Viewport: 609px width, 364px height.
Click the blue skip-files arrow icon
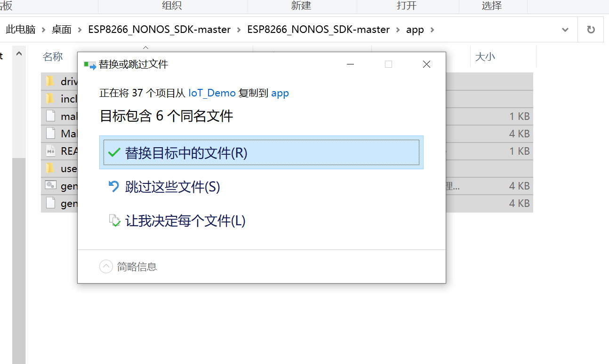pos(114,187)
